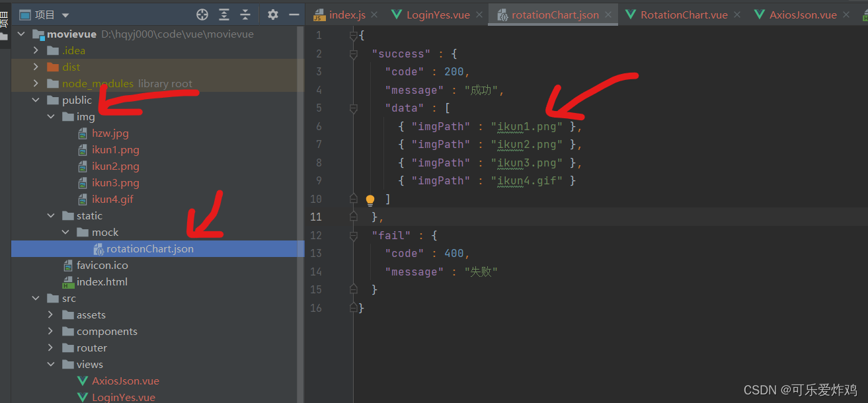Click the "成功" message string
Screen dimensions: 868x403
pyautogui.click(x=481, y=90)
